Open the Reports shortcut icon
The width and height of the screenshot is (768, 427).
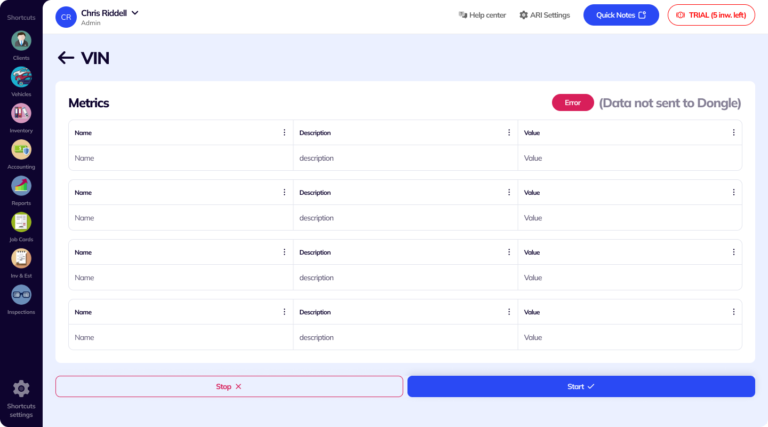21,185
